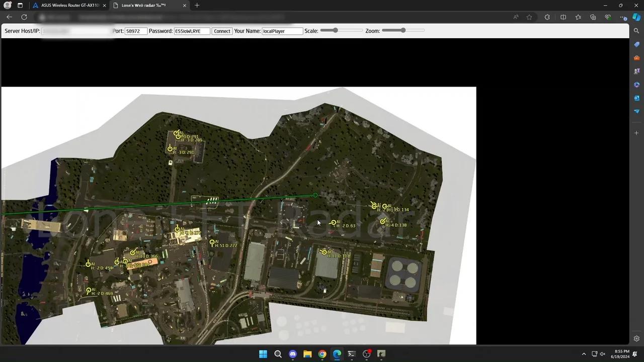The image size is (644, 362).
Task: Launch Discord from the taskbar
Action: click(x=292, y=354)
